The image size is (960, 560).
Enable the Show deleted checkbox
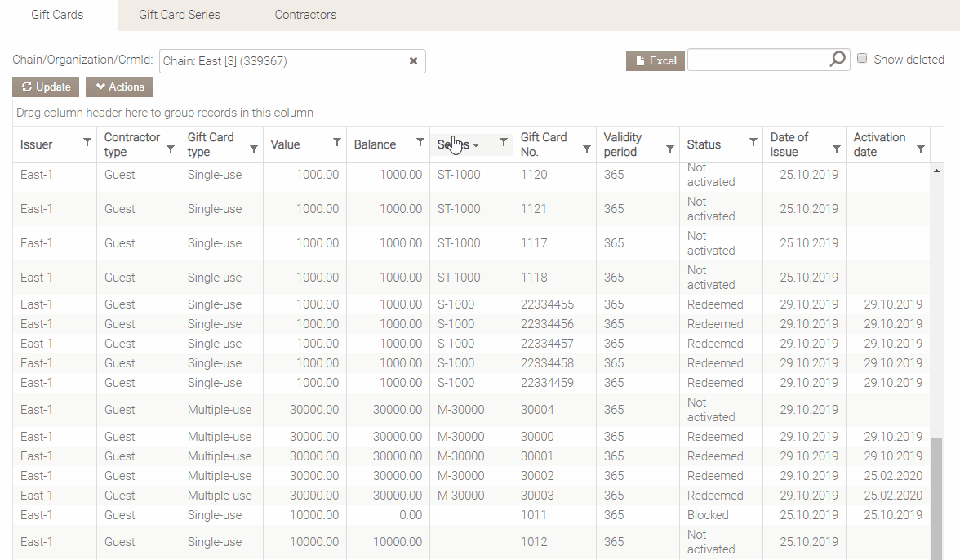coord(862,59)
